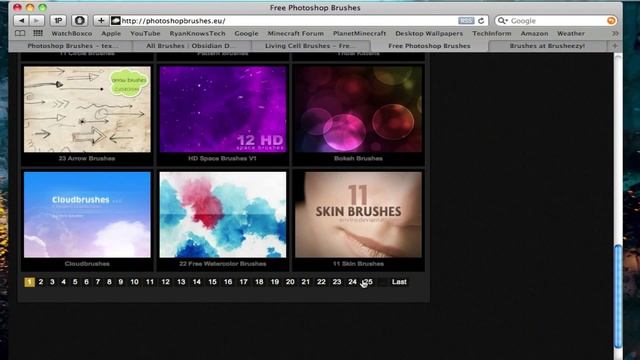Open the Amazon bookmark
Screen dimensions: 640x360
[534, 33]
